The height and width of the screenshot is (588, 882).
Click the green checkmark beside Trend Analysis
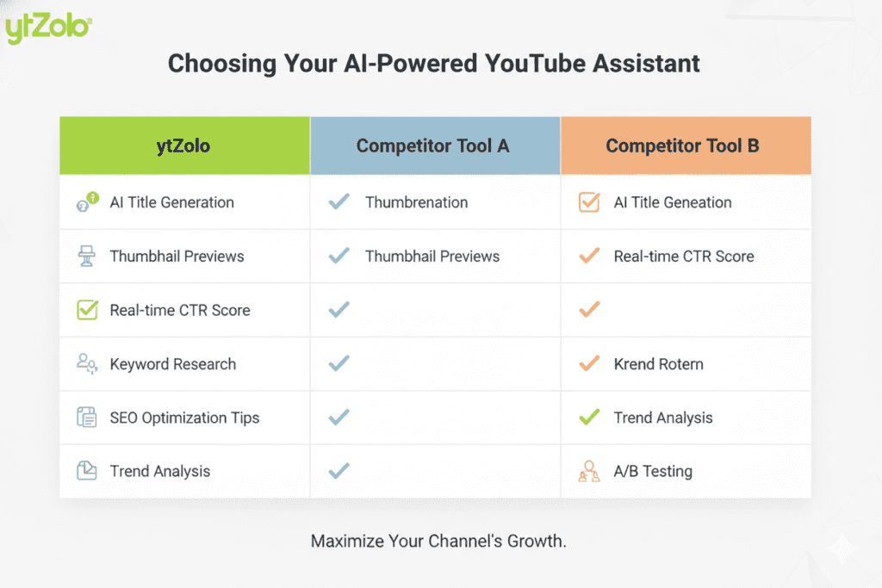[x=589, y=418]
